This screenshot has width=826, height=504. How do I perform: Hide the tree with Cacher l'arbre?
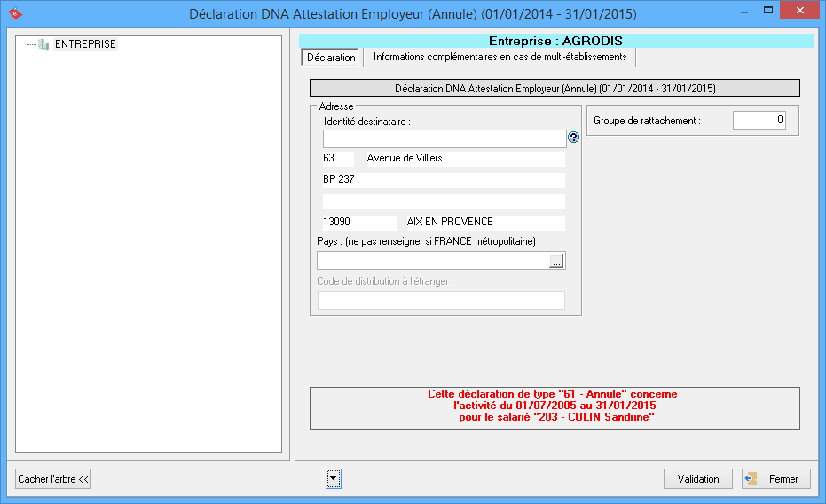tap(53, 479)
